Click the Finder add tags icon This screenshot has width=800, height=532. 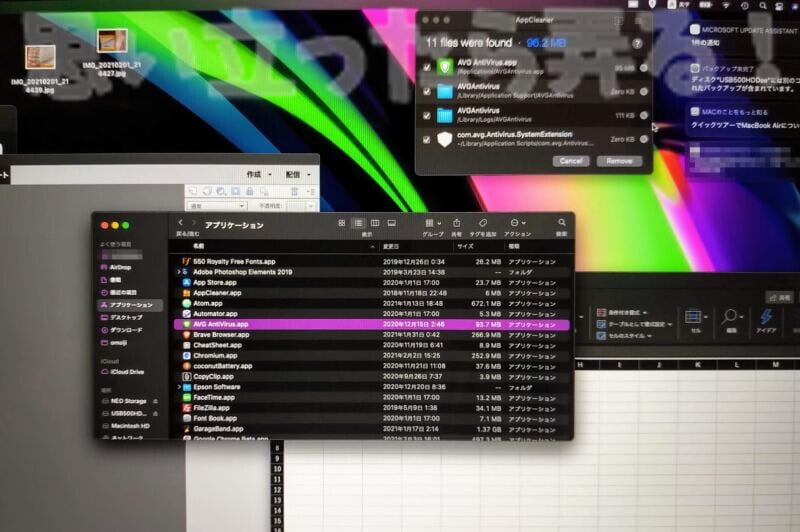point(483,223)
